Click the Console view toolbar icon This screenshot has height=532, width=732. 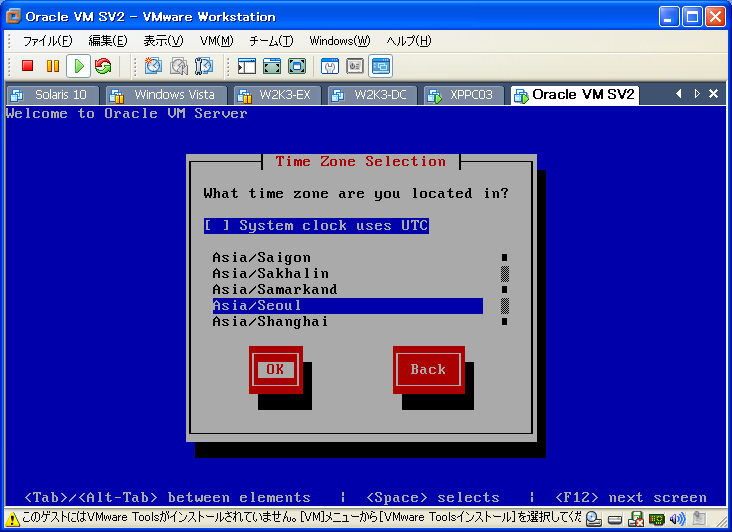(x=380, y=66)
